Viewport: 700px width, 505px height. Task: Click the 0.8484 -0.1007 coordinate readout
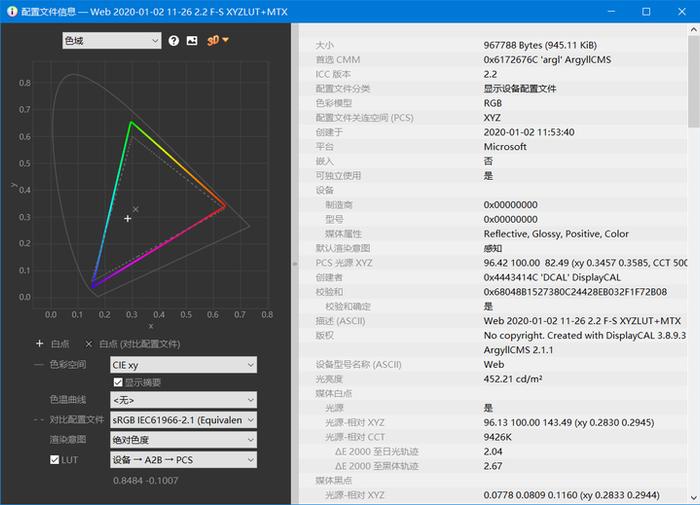[146, 480]
